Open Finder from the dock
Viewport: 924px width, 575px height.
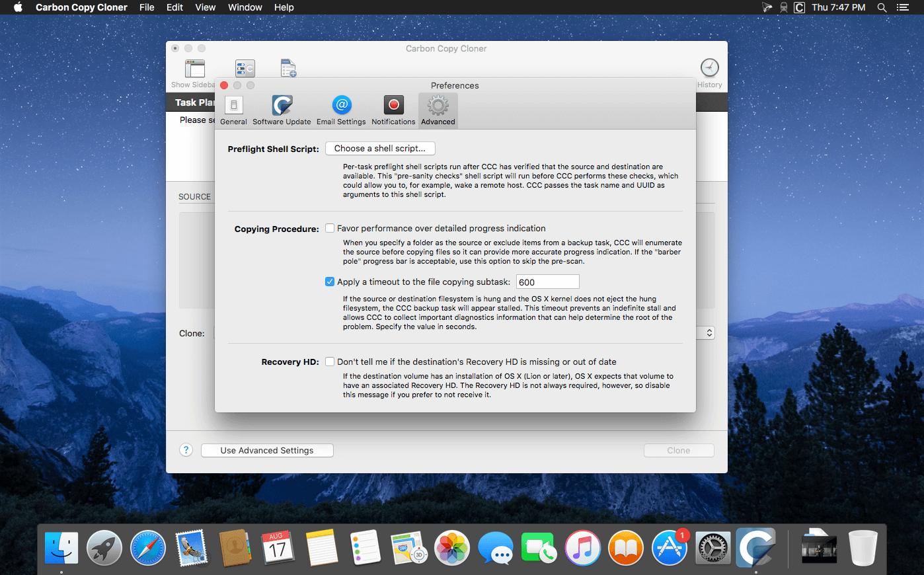pyautogui.click(x=61, y=548)
